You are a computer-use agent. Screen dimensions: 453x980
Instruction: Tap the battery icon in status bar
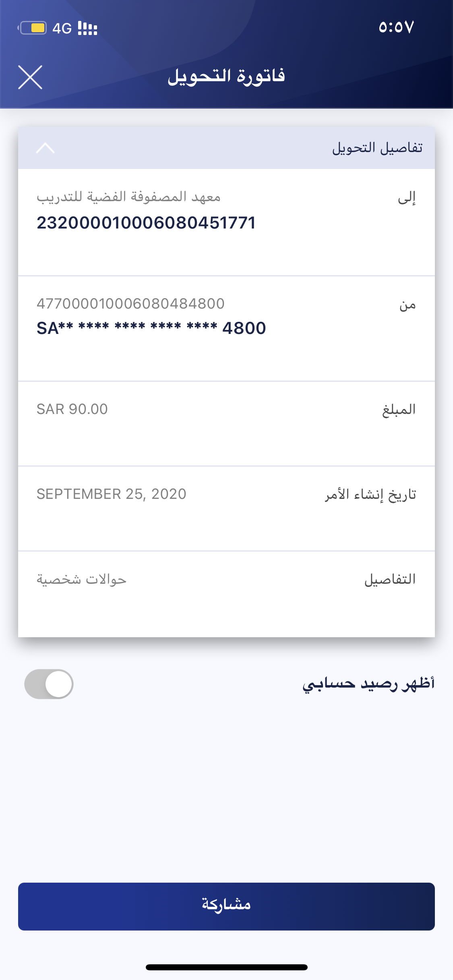click(33, 28)
